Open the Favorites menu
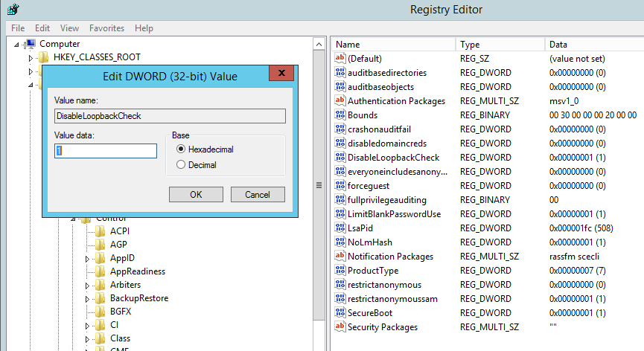This screenshot has height=351, width=644. coord(106,28)
